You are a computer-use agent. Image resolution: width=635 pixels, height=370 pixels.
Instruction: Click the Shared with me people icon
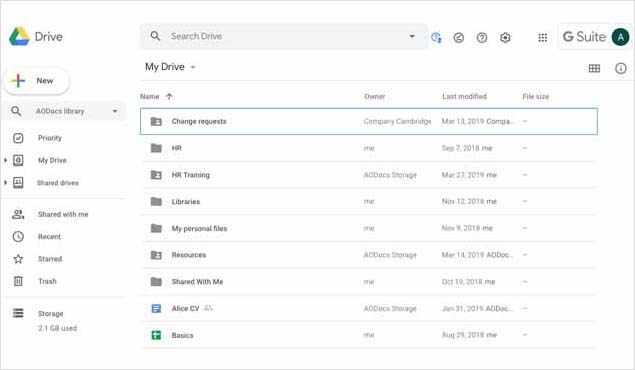click(18, 214)
